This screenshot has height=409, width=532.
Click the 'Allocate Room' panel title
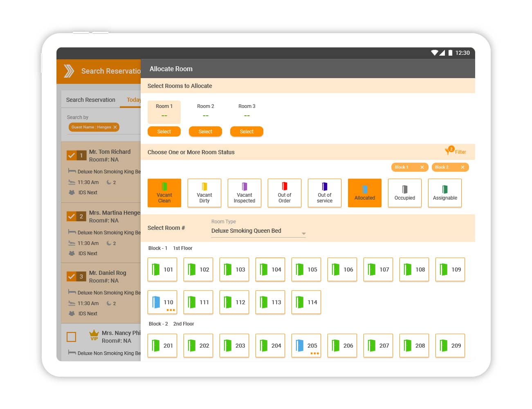point(171,69)
